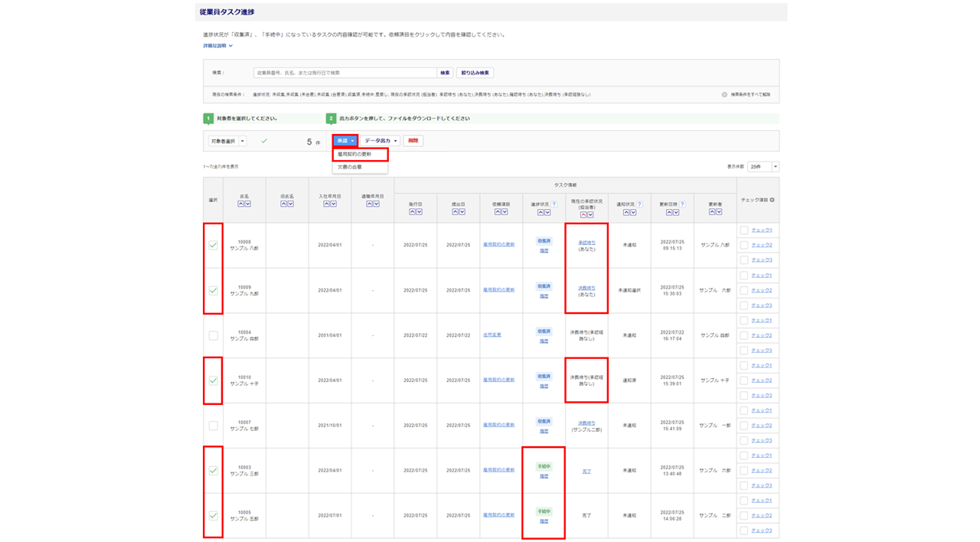The height and width of the screenshot is (542, 980).
Task: Sort 退職年月日 column ascending arrow
Action: tap(370, 204)
